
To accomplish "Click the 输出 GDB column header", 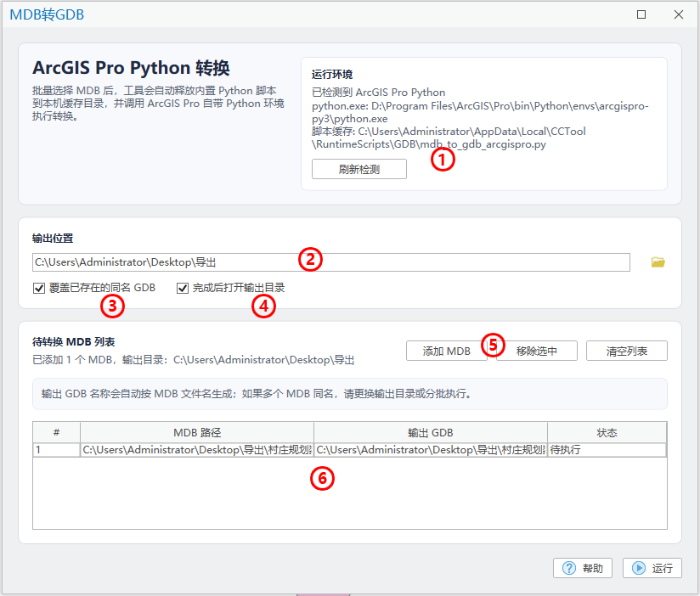I will pyautogui.click(x=430, y=433).
